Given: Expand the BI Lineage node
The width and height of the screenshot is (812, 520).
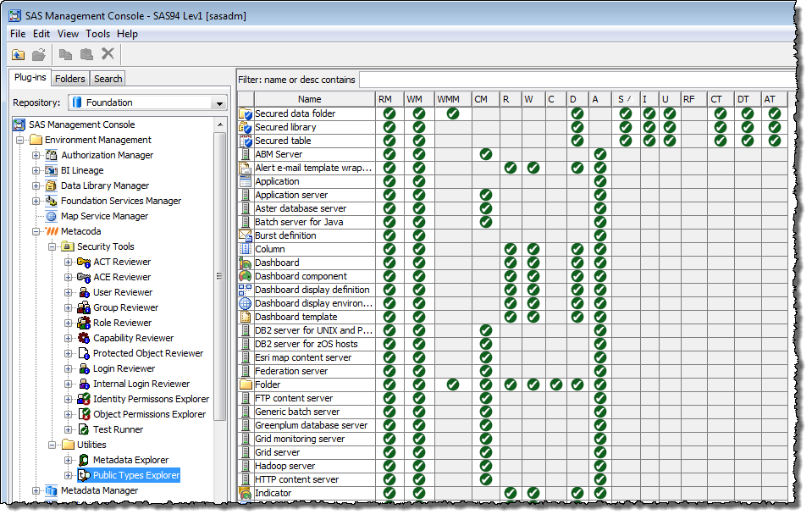Looking at the screenshot, I should pos(36,170).
